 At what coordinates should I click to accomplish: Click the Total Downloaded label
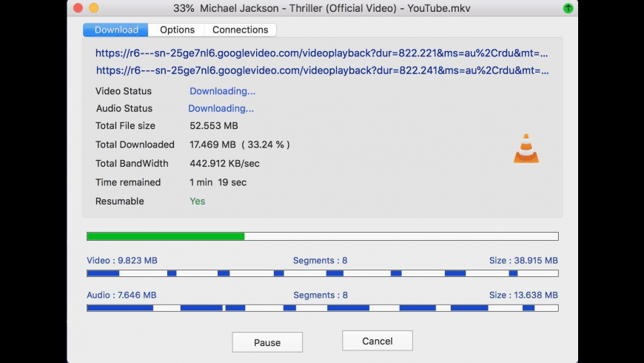tap(135, 144)
